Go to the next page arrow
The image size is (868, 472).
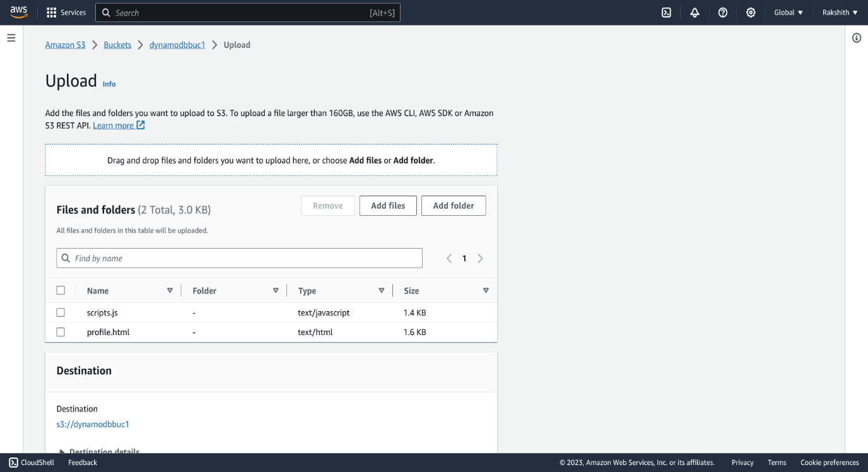[x=480, y=258]
